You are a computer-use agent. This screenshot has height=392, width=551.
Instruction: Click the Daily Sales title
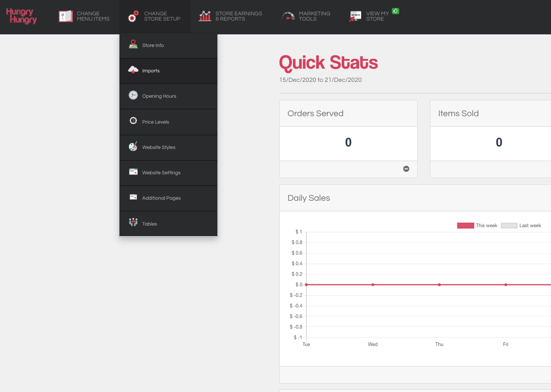point(308,198)
